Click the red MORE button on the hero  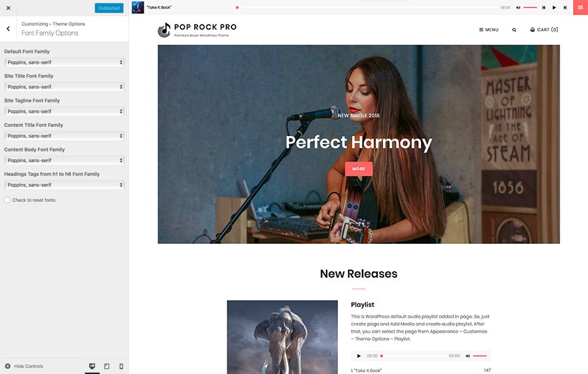[x=359, y=169]
